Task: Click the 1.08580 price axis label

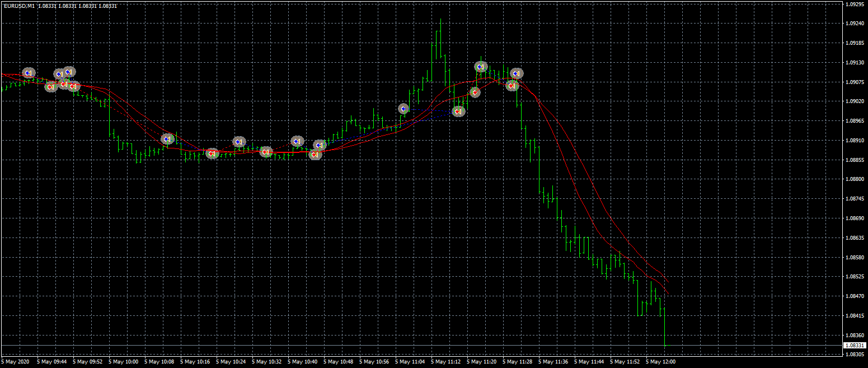Action: [x=855, y=257]
